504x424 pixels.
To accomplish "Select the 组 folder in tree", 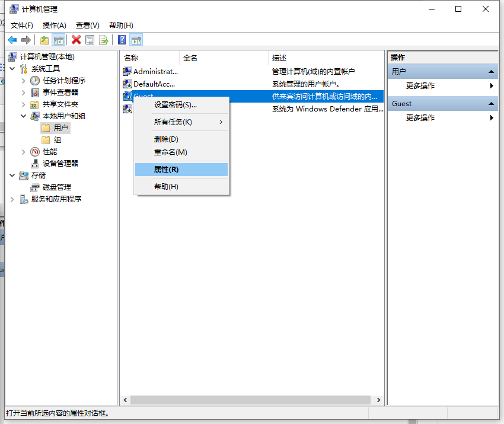I will pos(57,140).
